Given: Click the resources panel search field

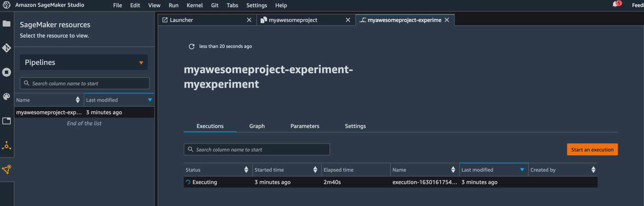Looking at the screenshot, I should coord(85,83).
